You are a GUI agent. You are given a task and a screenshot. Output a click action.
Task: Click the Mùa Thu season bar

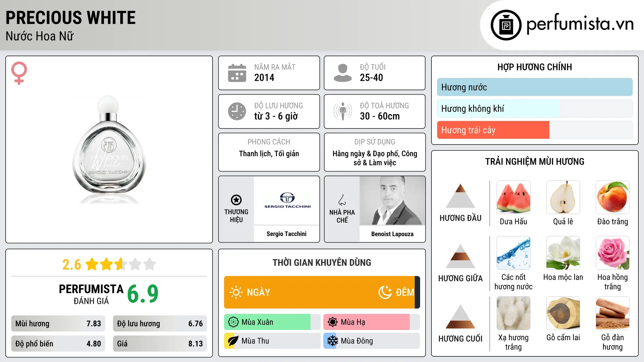[x=272, y=341]
